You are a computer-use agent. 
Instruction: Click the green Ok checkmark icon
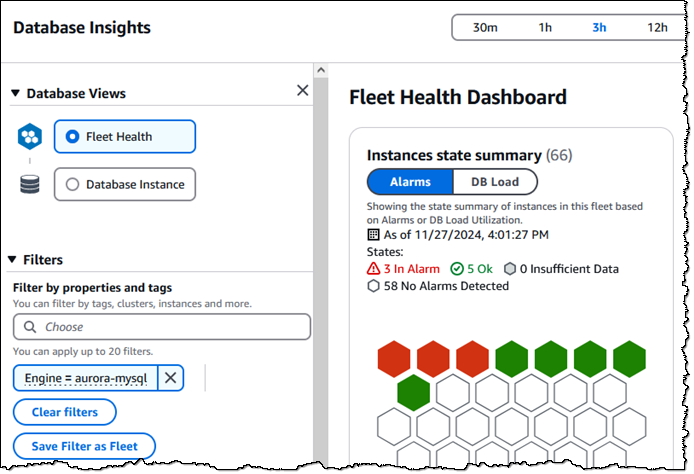click(x=457, y=269)
